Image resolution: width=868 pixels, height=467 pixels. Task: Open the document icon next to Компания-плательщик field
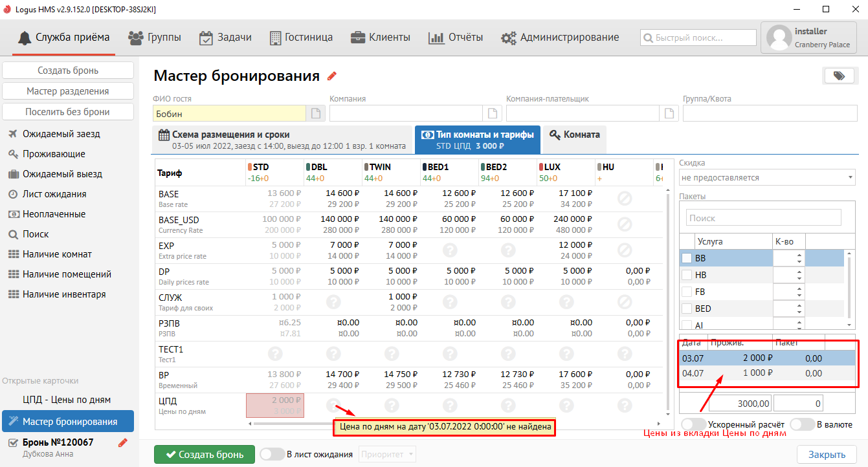pyautogui.click(x=669, y=114)
